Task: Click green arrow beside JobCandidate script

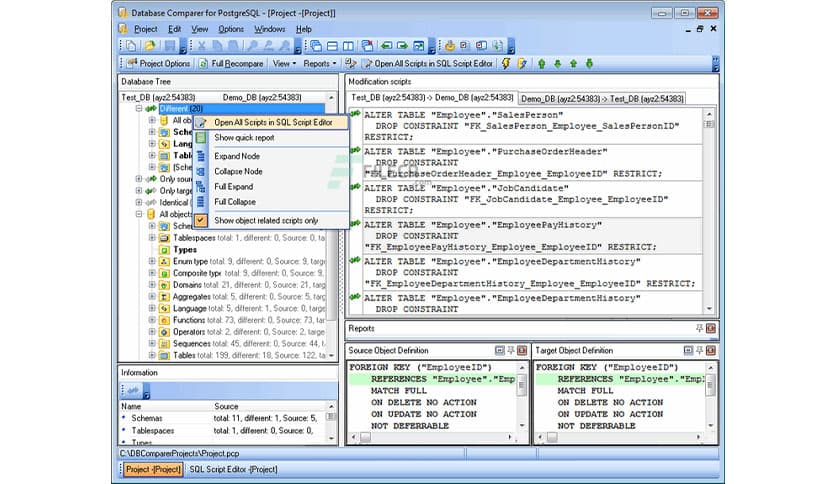Action: pos(355,187)
